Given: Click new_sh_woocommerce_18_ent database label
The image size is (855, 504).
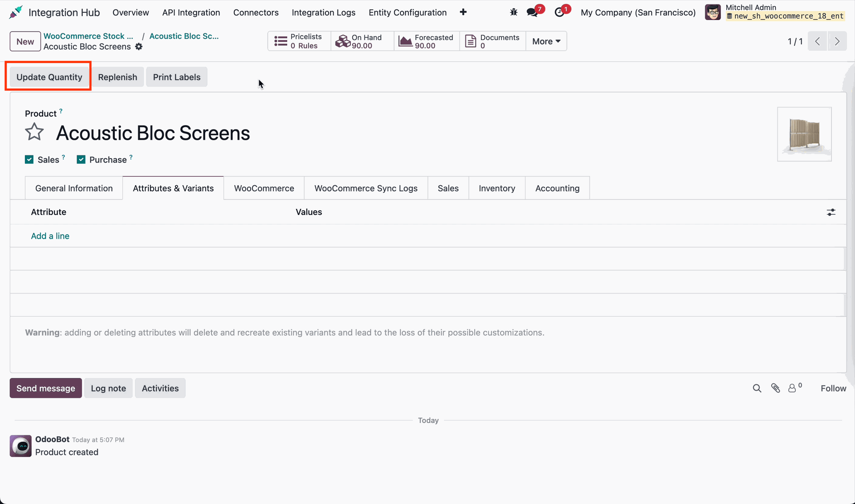Looking at the screenshot, I should [x=785, y=16].
